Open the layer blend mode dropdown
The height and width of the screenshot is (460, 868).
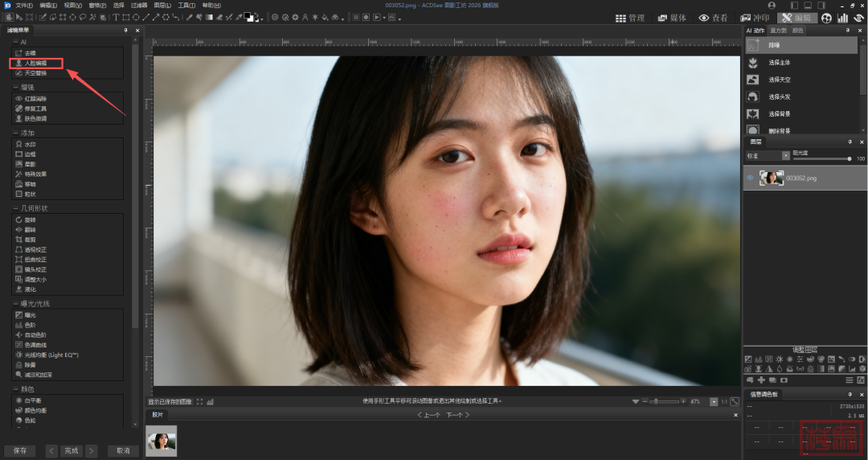point(785,155)
